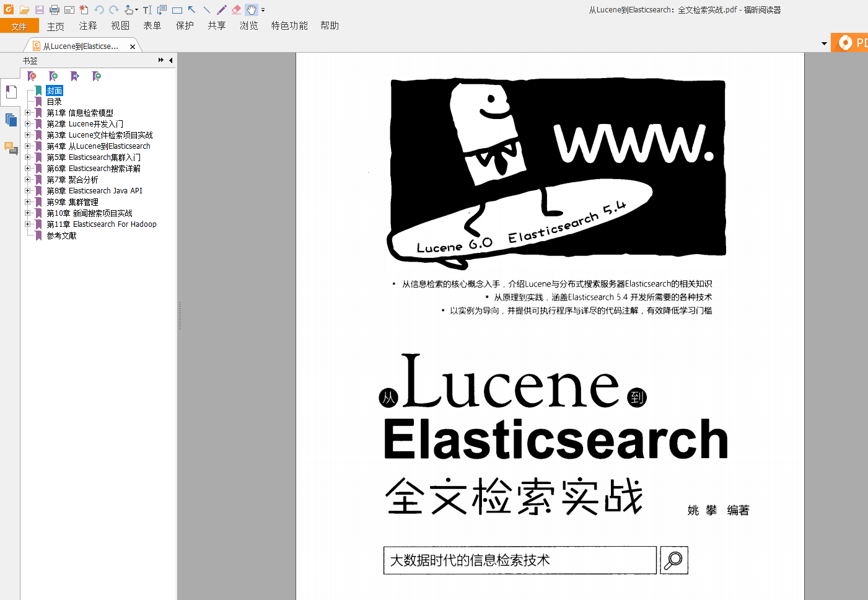Save the document with the floppy icon

coord(40,10)
